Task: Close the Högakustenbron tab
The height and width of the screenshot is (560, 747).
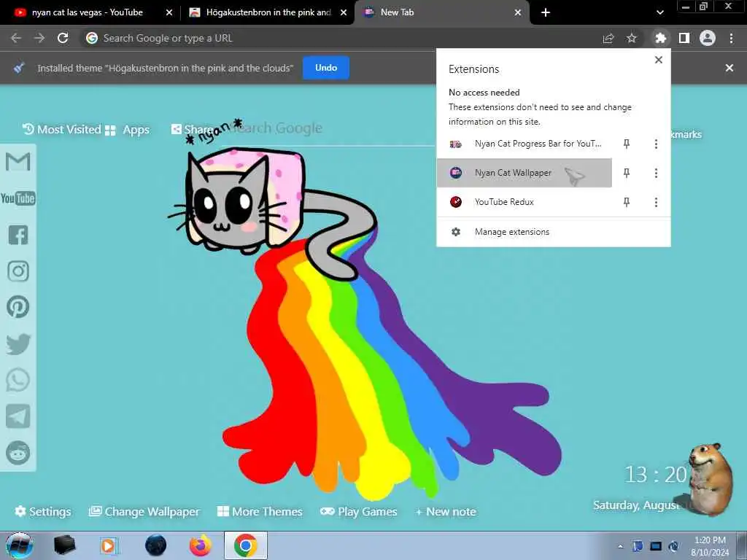Action: pos(344,12)
